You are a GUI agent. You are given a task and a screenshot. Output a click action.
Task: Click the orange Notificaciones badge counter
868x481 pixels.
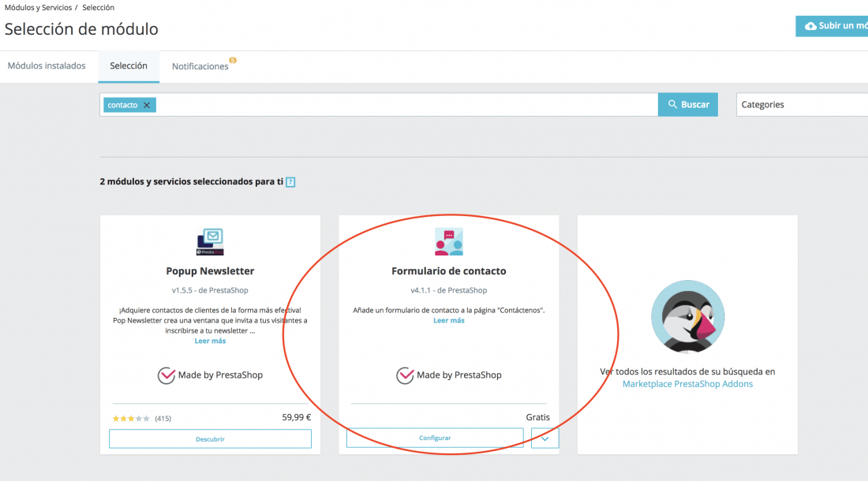pos(233,60)
